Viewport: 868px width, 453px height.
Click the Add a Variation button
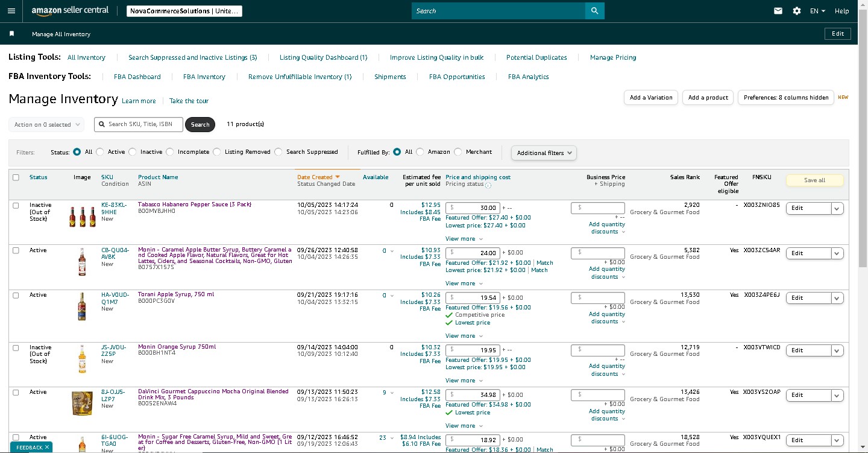[651, 98]
